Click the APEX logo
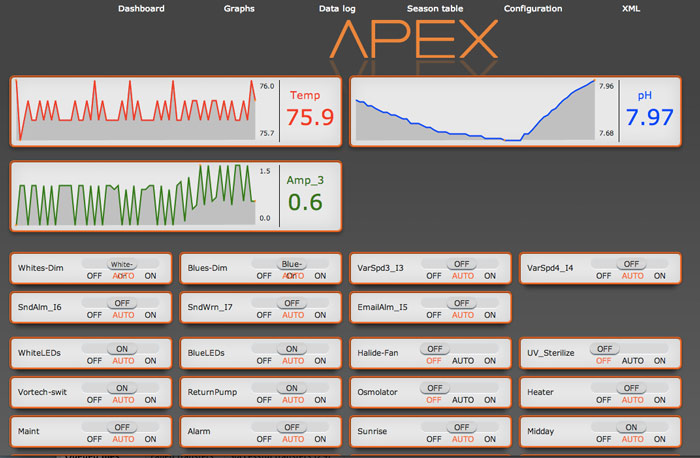 414,39
